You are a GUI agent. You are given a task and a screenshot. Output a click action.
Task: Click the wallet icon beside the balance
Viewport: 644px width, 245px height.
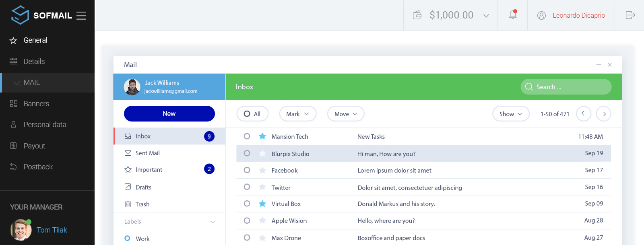click(x=417, y=15)
